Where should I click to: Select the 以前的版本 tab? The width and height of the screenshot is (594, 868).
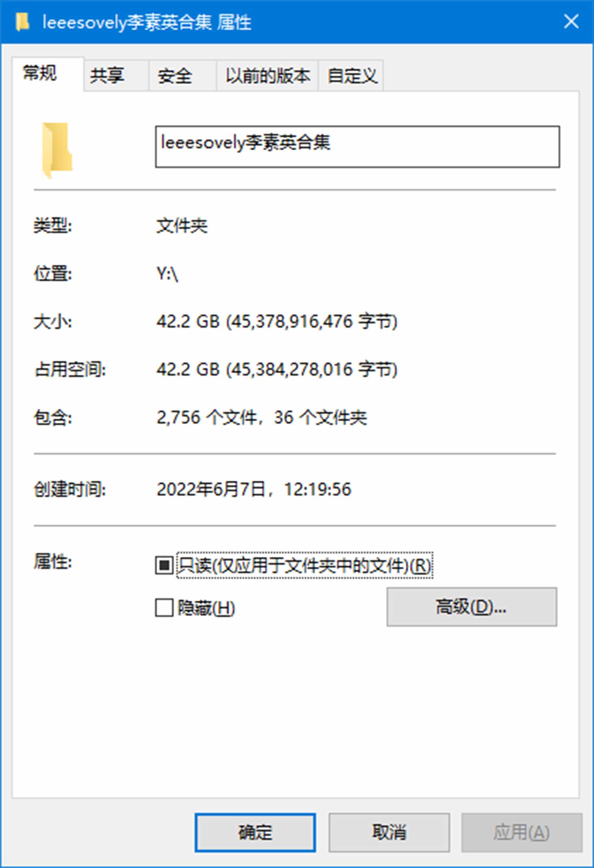[x=267, y=75]
